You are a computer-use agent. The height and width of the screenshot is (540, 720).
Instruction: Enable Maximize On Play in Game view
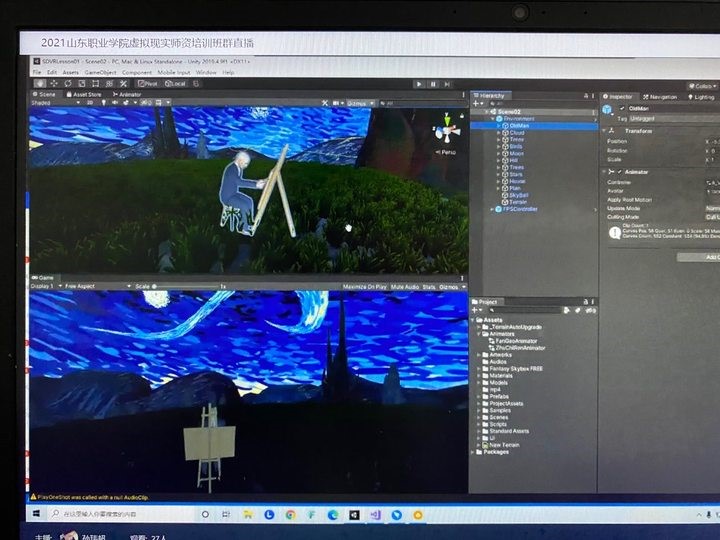tap(366, 286)
